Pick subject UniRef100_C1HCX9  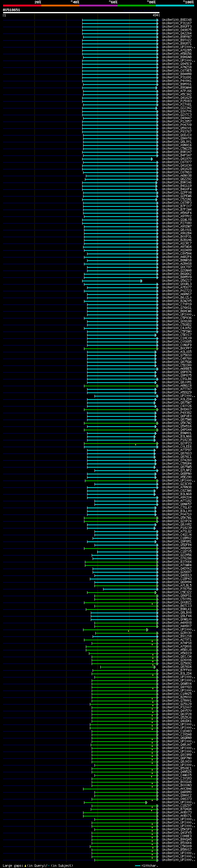177,338
